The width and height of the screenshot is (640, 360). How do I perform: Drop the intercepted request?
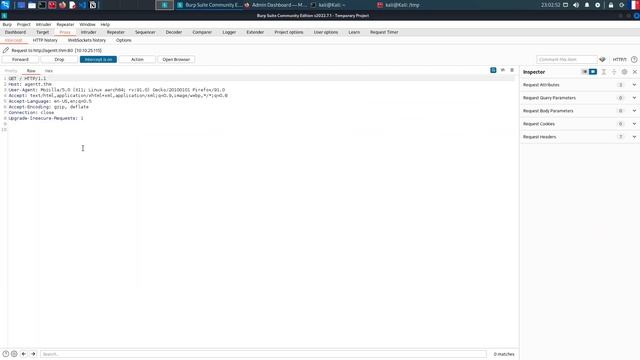59,60
